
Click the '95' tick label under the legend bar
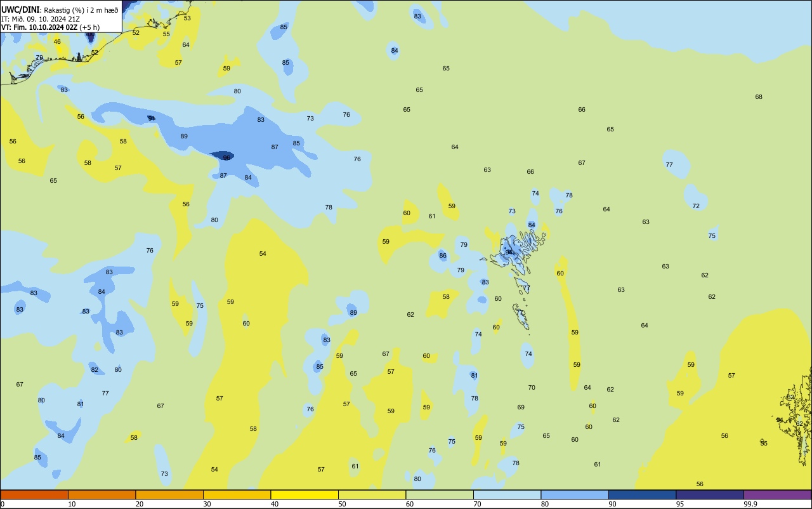click(x=680, y=504)
